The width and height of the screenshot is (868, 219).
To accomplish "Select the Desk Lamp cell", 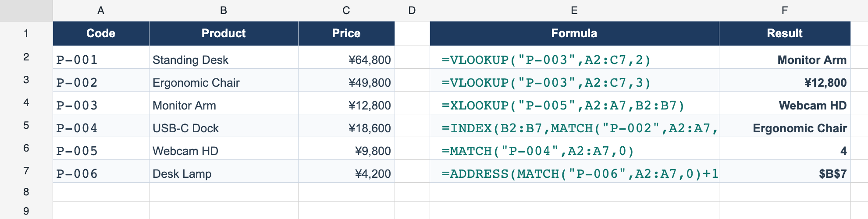I will pyautogui.click(x=224, y=171).
